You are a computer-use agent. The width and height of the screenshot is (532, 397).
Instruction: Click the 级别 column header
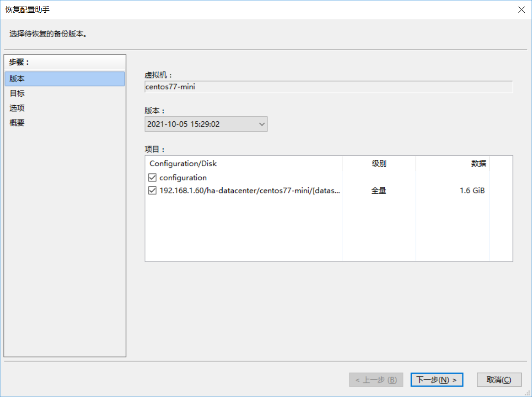[379, 163]
